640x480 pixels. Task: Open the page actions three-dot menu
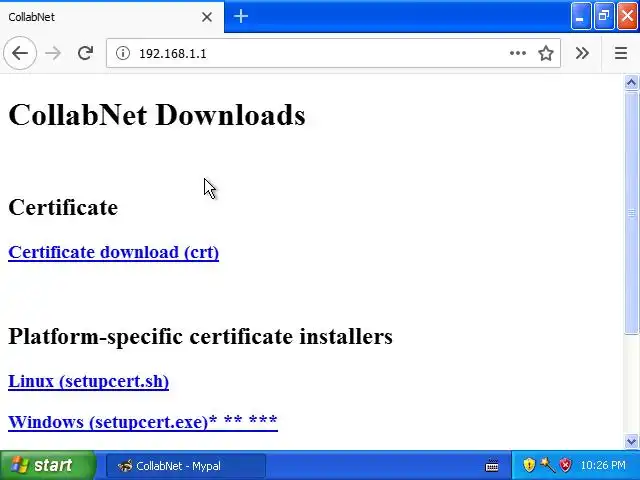click(518, 53)
